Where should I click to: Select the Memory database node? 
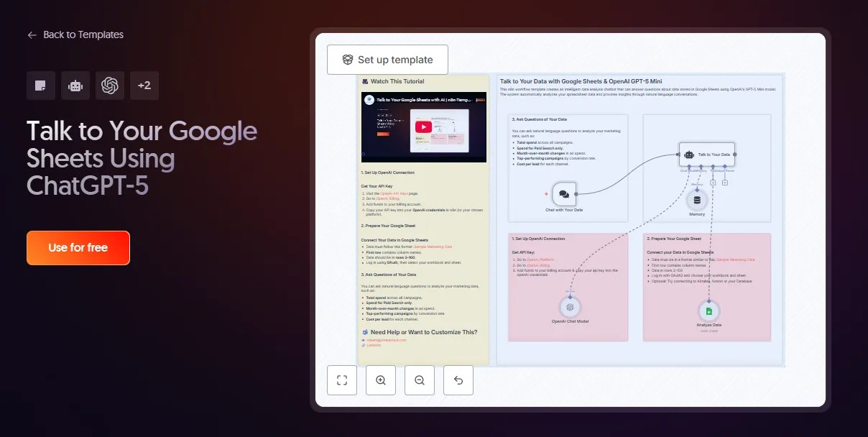[697, 201]
